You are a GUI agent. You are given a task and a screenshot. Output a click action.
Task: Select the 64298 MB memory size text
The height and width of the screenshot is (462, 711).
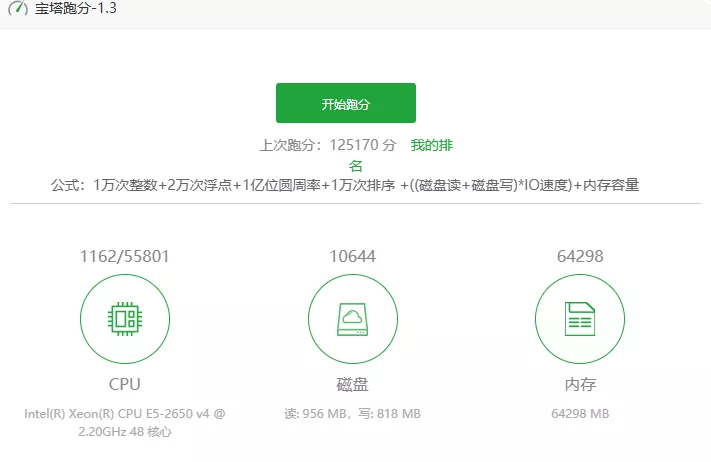tap(580, 413)
